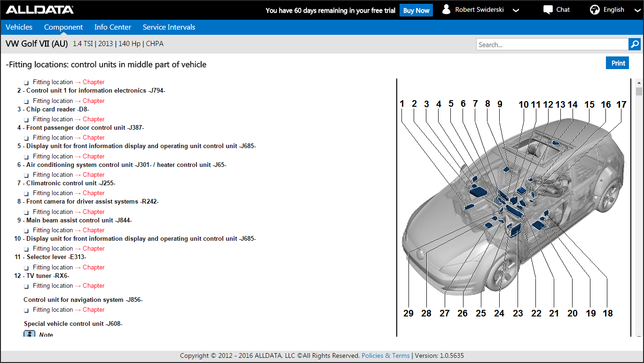Viewport: 644px width, 363px height.
Task: Click the CHPA engine code
Action: tap(155, 44)
